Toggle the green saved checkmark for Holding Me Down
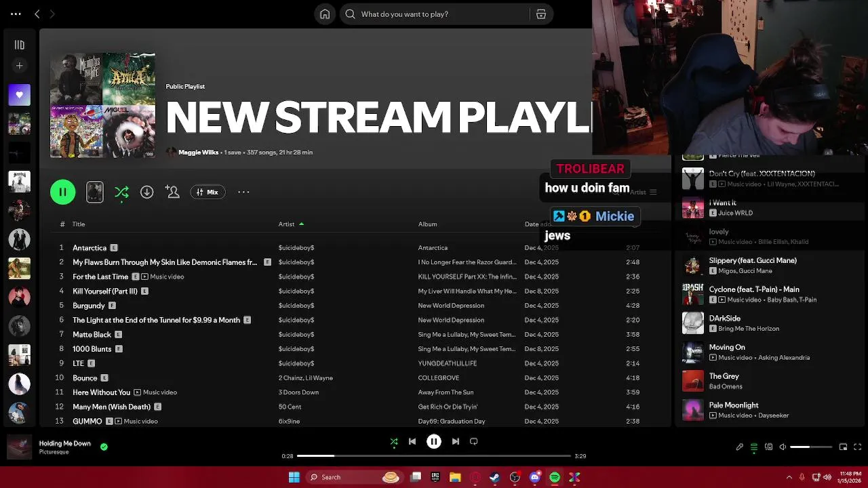This screenshot has height=488, width=868. pyautogui.click(x=104, y=447)
